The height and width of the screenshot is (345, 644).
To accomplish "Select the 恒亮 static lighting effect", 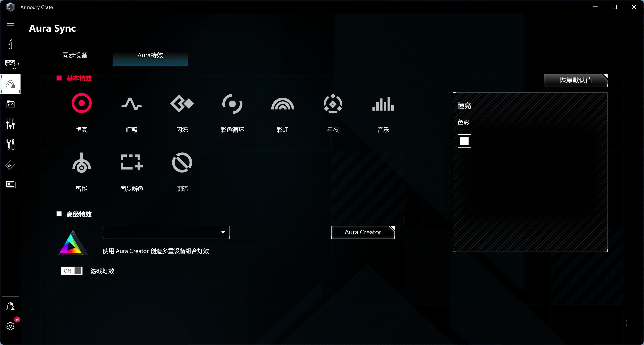I will tap(81, 103).
